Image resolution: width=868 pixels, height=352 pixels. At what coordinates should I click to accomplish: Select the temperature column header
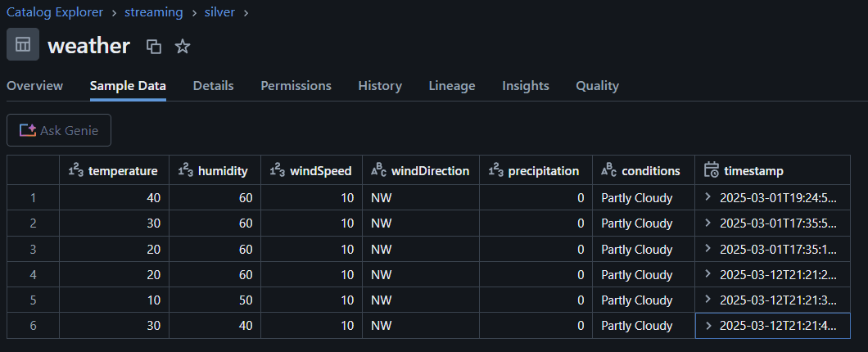click(114, 171)
